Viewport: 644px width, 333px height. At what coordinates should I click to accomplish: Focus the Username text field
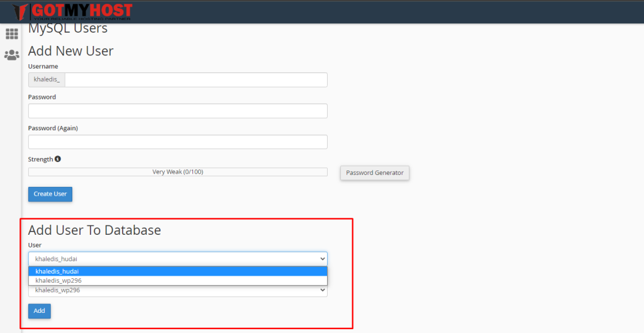[196, 80]
